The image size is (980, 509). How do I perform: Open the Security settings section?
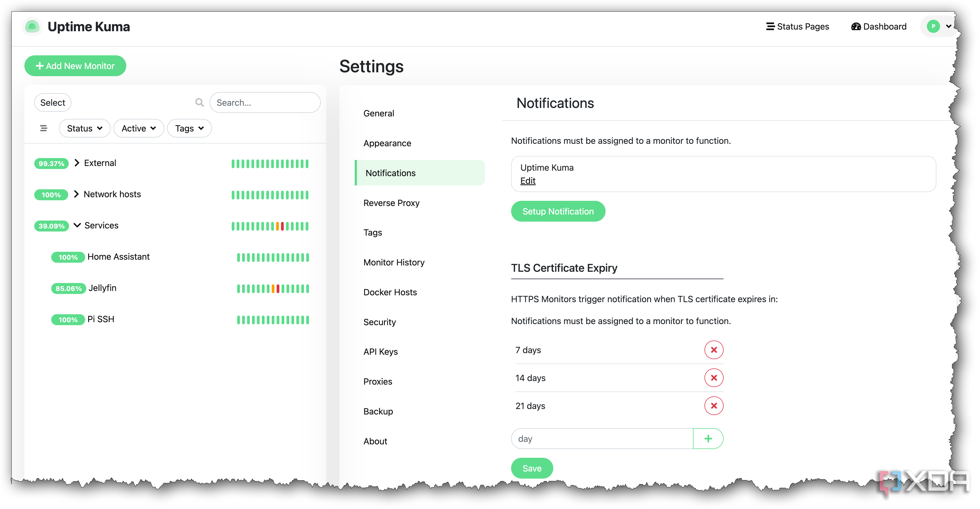pos(379,322)
